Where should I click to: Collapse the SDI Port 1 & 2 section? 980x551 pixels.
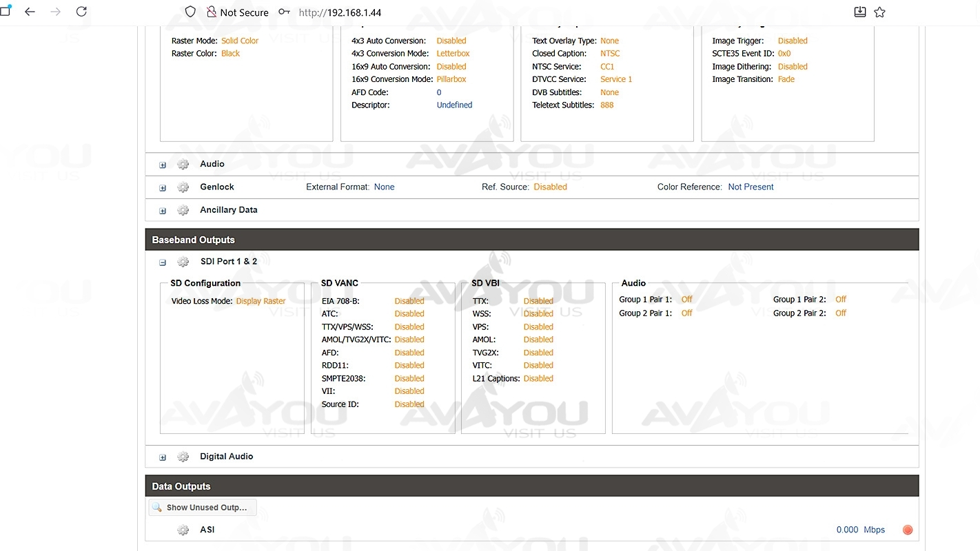click(163, 262)
